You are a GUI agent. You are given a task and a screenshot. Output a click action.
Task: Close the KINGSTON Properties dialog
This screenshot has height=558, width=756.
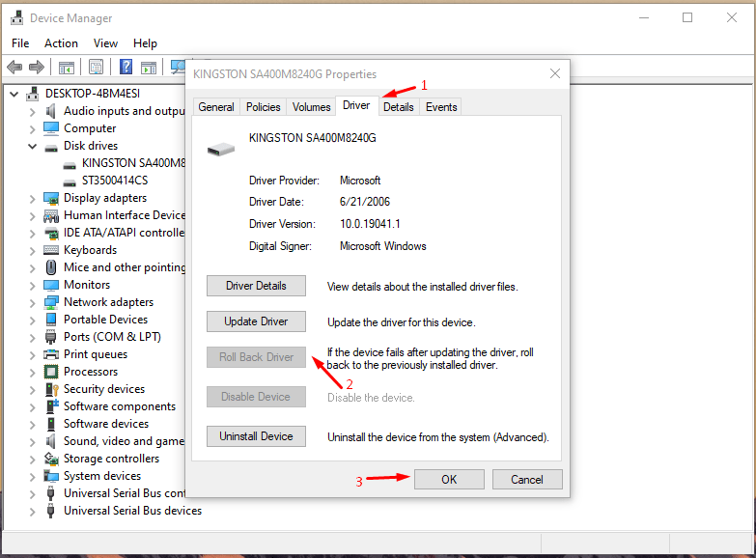tap(555, 73)
